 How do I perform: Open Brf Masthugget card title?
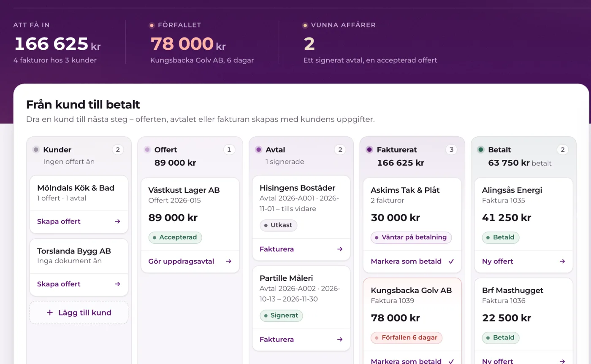[x=512, y=291]
